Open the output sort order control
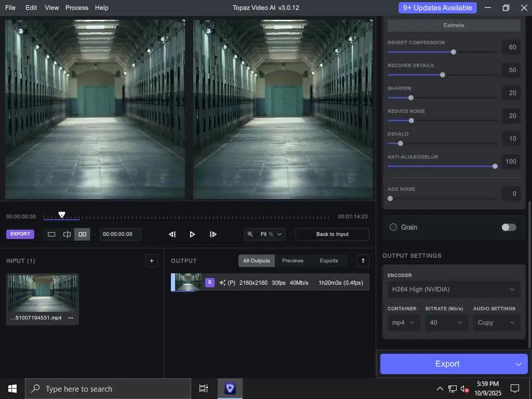Image resolution: width=532 pixels, height=399 pixels. [363, 261]
